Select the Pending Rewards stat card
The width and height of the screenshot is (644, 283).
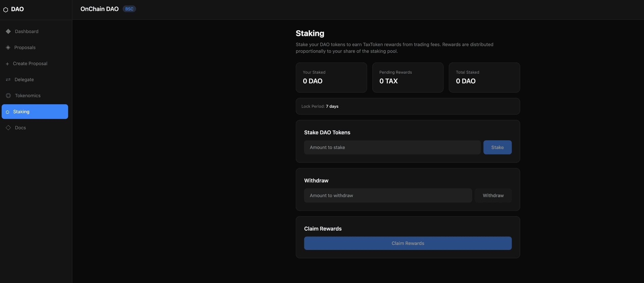(x=408, y=78)
